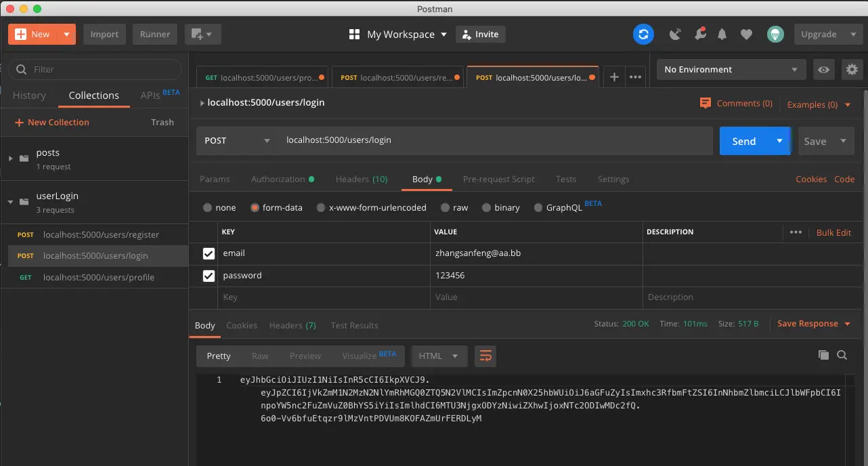The image size is (868, 466).
Task: Expand the request name disclosure triangle
Action: (202, 103)
